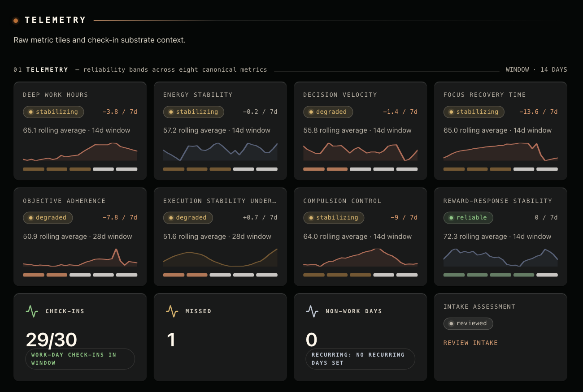Screen dimensions: 583x392
Task: Open the Objective Adherence sparkline chart
Action: pos(80,258)
